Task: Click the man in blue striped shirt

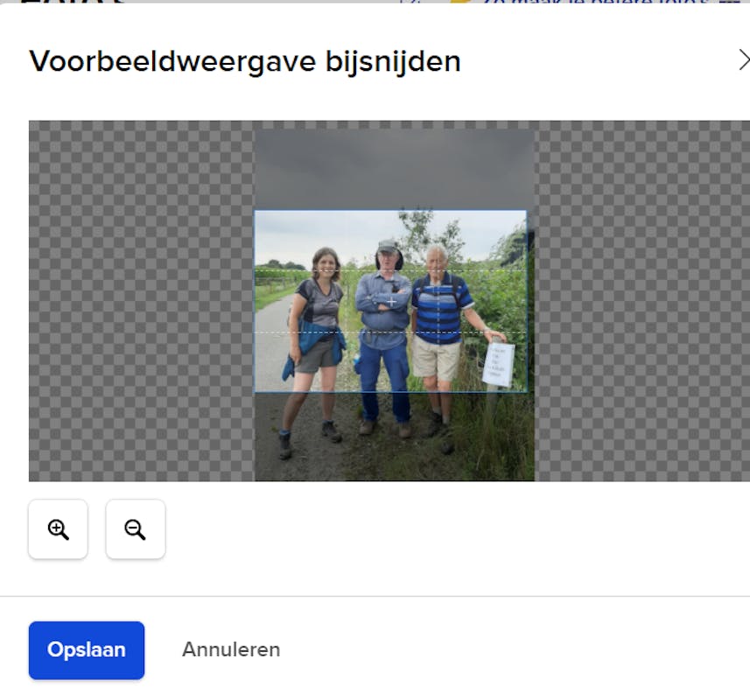Action: click(x=437, y=311)
